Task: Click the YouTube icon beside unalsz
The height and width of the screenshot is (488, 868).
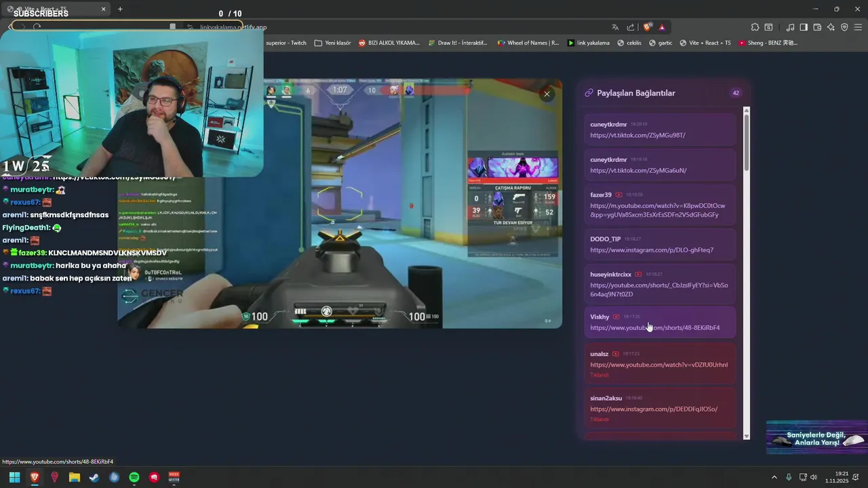Action: tap(616, 354)
